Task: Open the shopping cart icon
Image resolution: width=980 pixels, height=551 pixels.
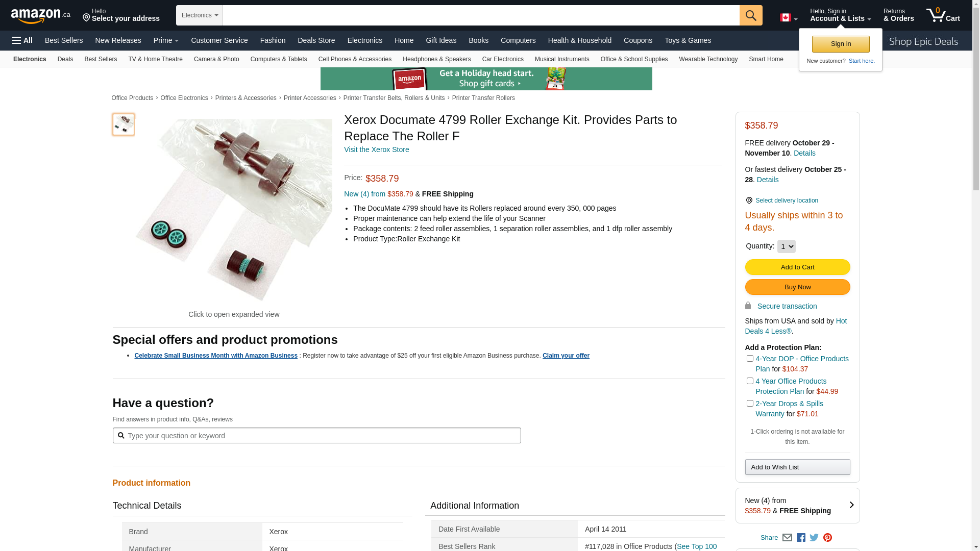Action: (x=943, y=15)
